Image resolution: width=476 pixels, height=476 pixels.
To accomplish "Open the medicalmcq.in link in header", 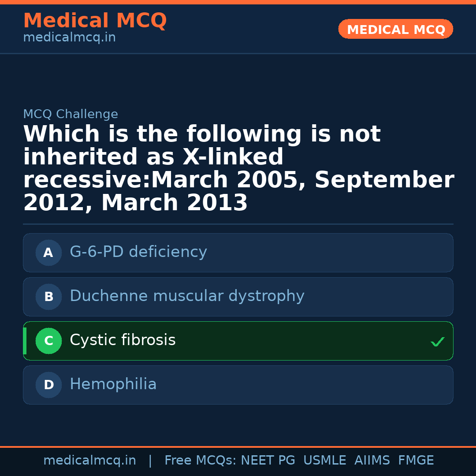I will click(x=69, y=37).
